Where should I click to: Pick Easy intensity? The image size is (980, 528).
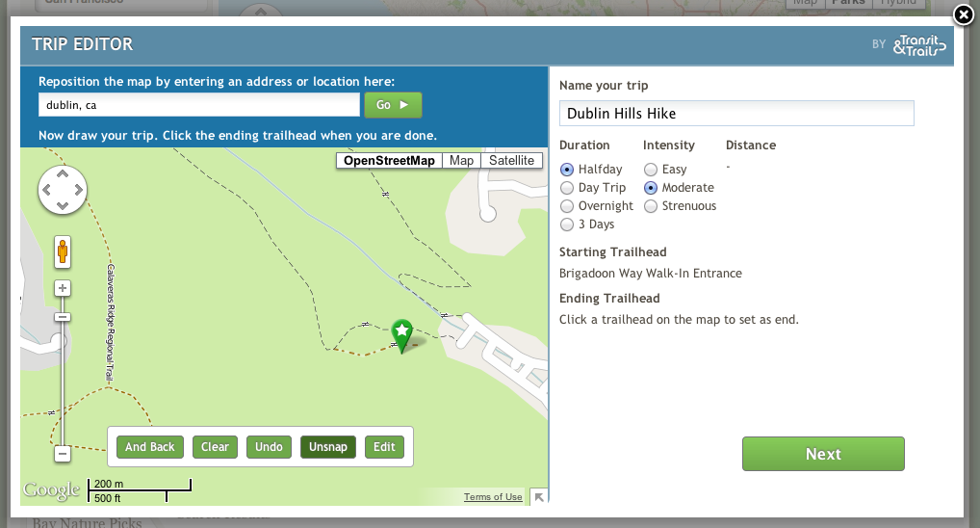pos(651,170)
